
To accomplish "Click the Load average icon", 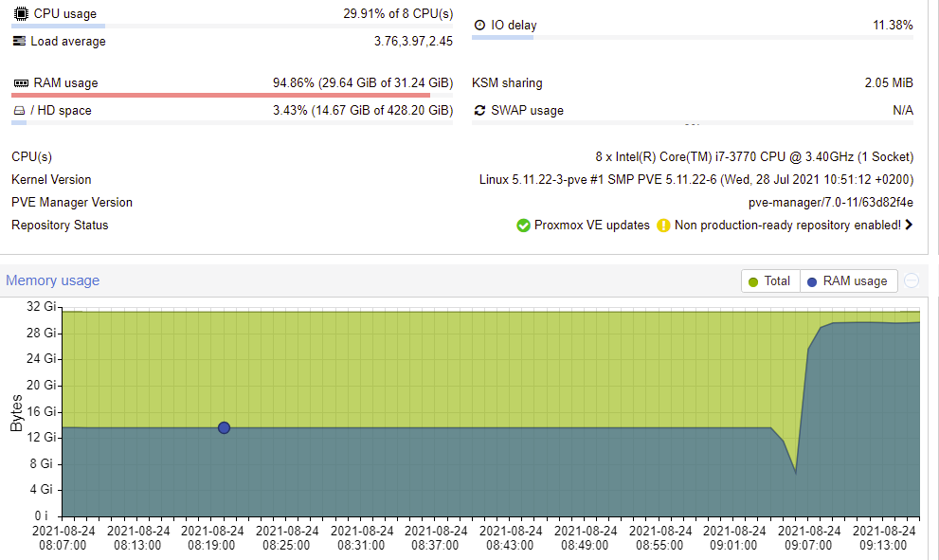I will [x=19, y=41].
